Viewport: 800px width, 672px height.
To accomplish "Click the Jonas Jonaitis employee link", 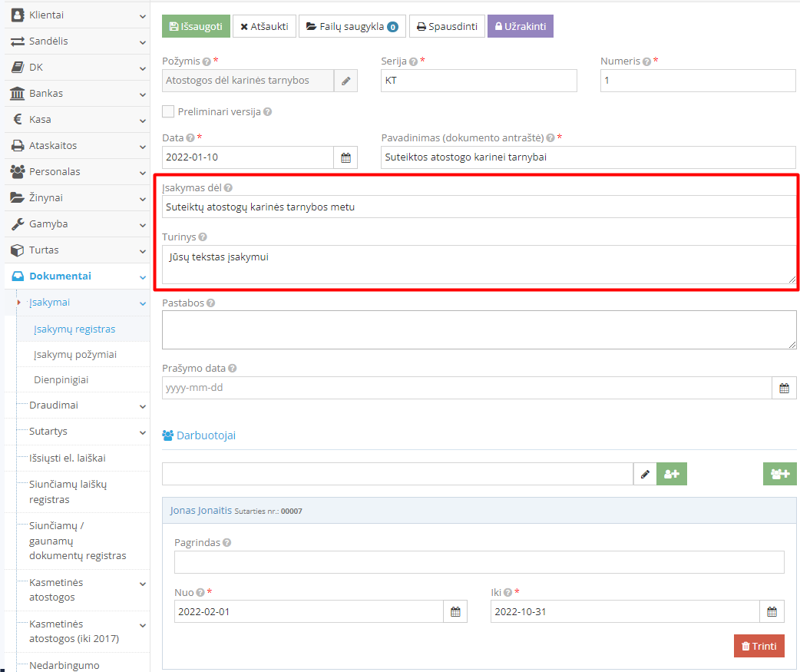I will click(x=200, y=510).
